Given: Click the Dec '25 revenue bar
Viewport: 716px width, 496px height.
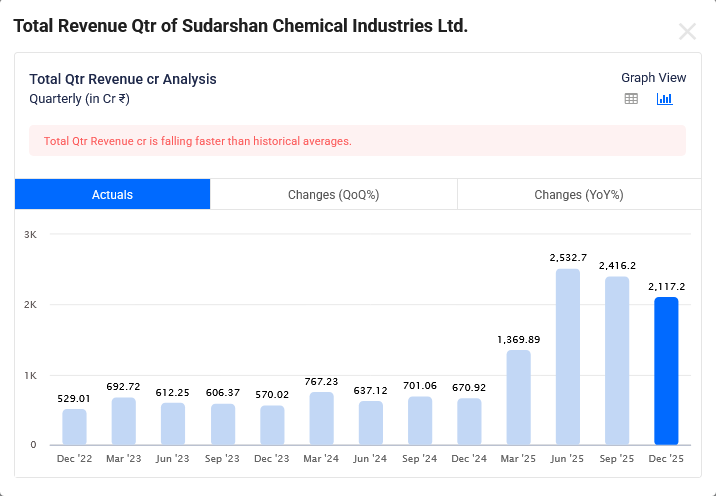Looking at the screenshot, I should pos(666,371).
